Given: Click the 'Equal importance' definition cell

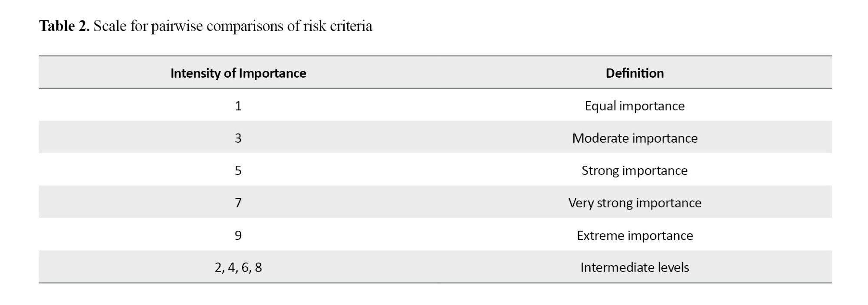Looking at the screenshot, I should [x=635, y=106].
